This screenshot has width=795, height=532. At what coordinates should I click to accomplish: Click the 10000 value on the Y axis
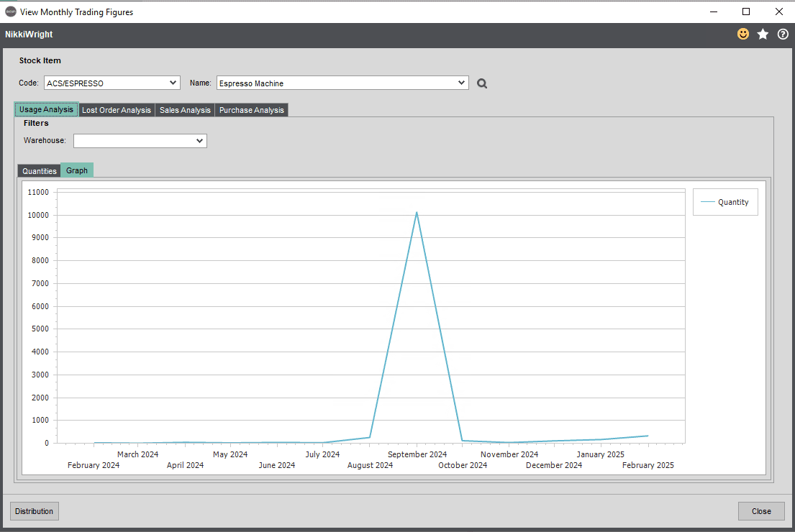(38, 215)
